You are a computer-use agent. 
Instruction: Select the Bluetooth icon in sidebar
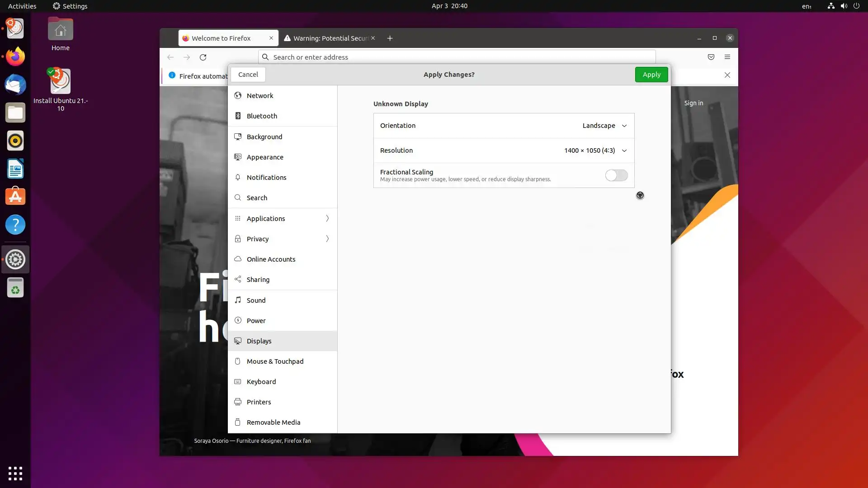click(x=238, y=116)
